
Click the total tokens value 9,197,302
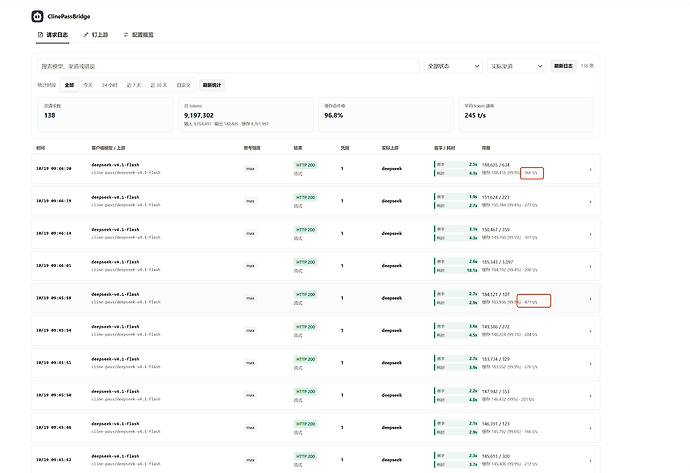pyautogui.click(x=199, y=115)
